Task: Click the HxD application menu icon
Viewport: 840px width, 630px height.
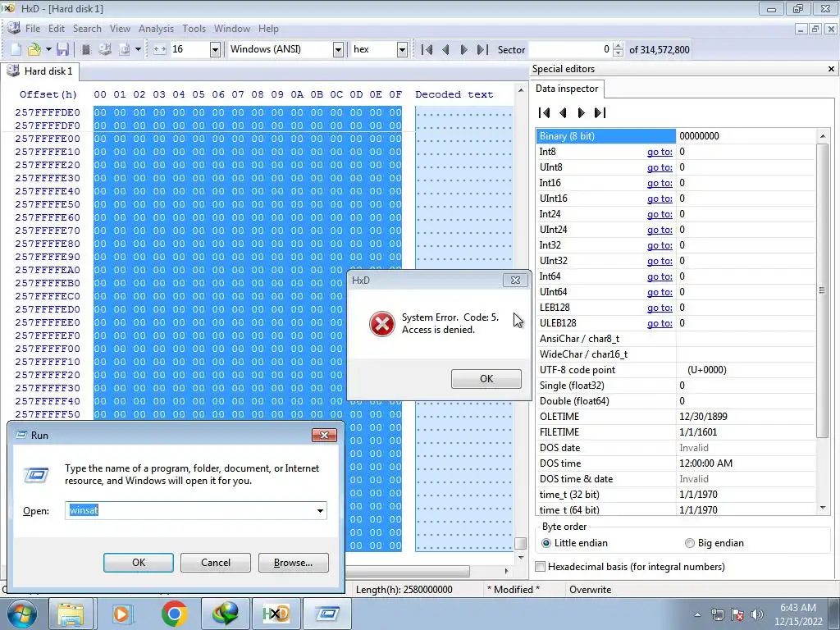Action: coord(13,29)
